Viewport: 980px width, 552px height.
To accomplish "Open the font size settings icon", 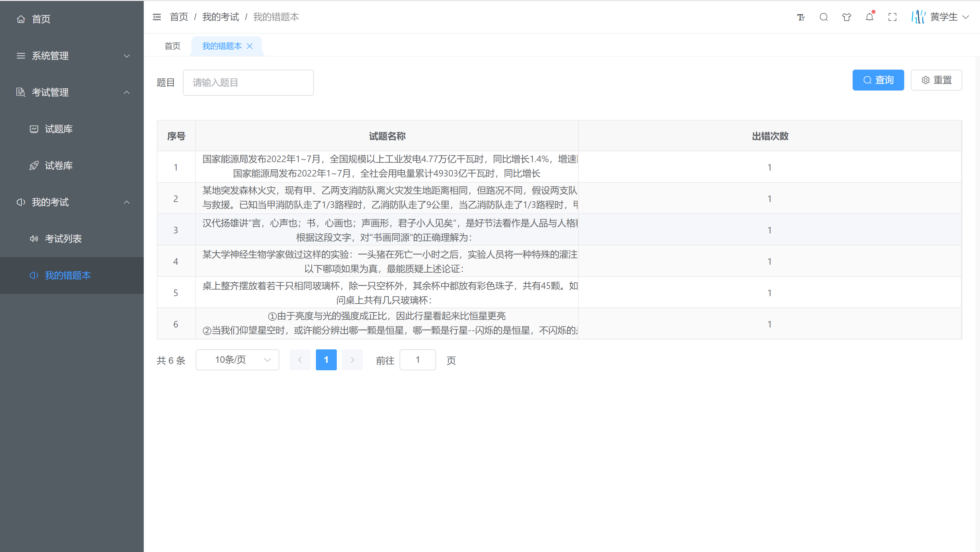I will pyautogui.click(x=801, y=17).
